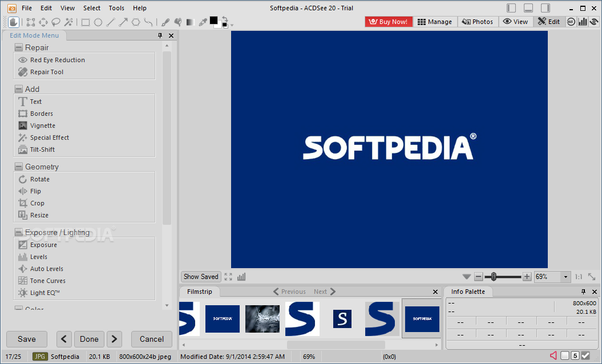Open the File menu
Image resolution: width=602 pixels, height=364 pixels.
[x=27, y=8]
